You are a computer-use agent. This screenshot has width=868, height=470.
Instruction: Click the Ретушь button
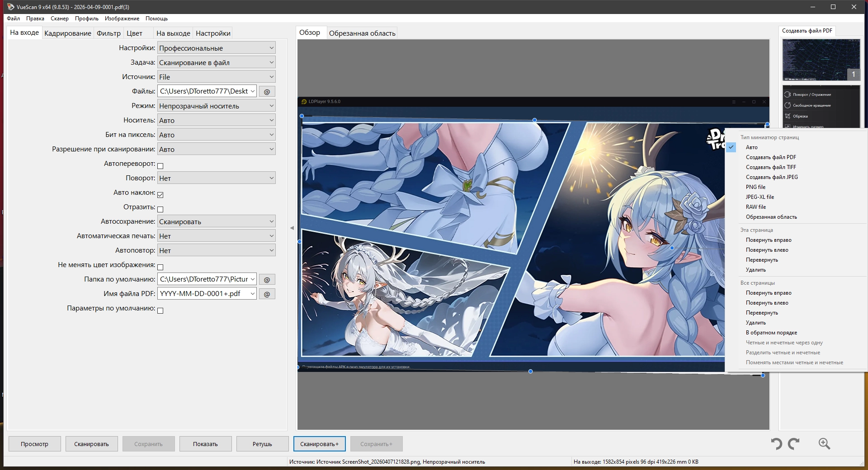click(x=262, y=444)
